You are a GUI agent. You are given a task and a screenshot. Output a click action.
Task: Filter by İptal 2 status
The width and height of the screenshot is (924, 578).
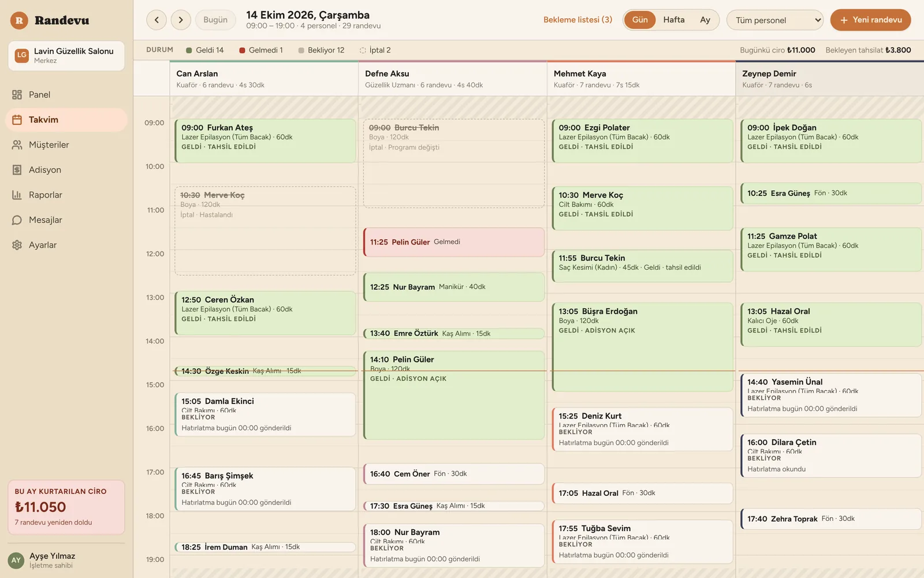375,50
